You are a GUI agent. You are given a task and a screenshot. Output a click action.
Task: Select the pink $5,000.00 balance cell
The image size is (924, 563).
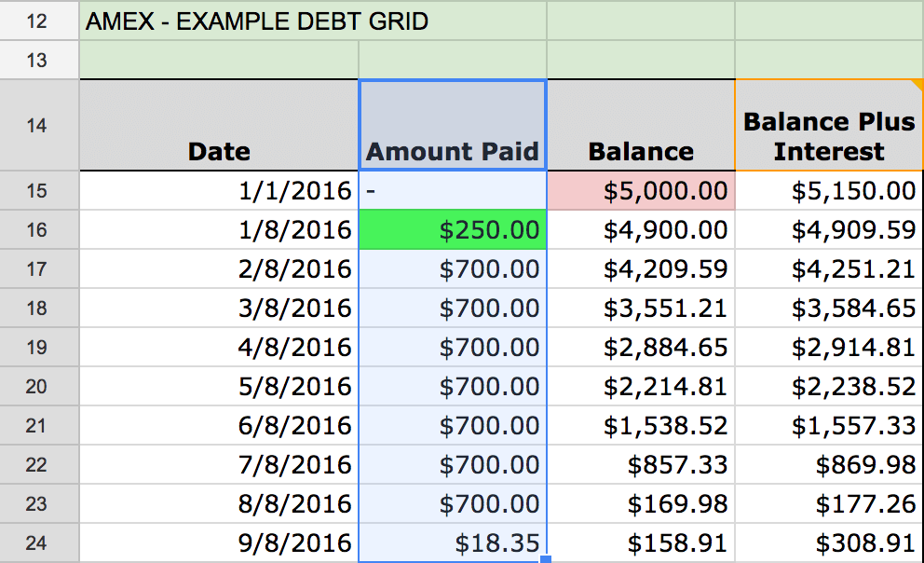tap(641, 191)
